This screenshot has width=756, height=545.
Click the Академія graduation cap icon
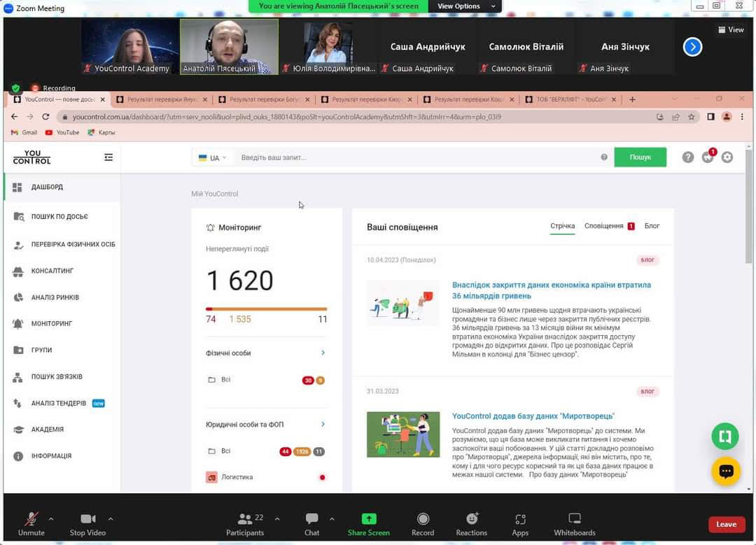(18, 430)
